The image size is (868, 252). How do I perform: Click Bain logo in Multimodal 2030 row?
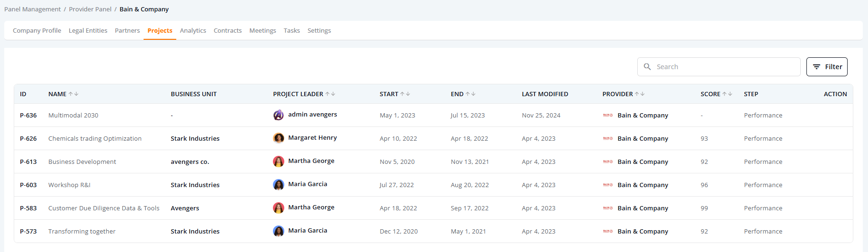click(x=608, y=115)
